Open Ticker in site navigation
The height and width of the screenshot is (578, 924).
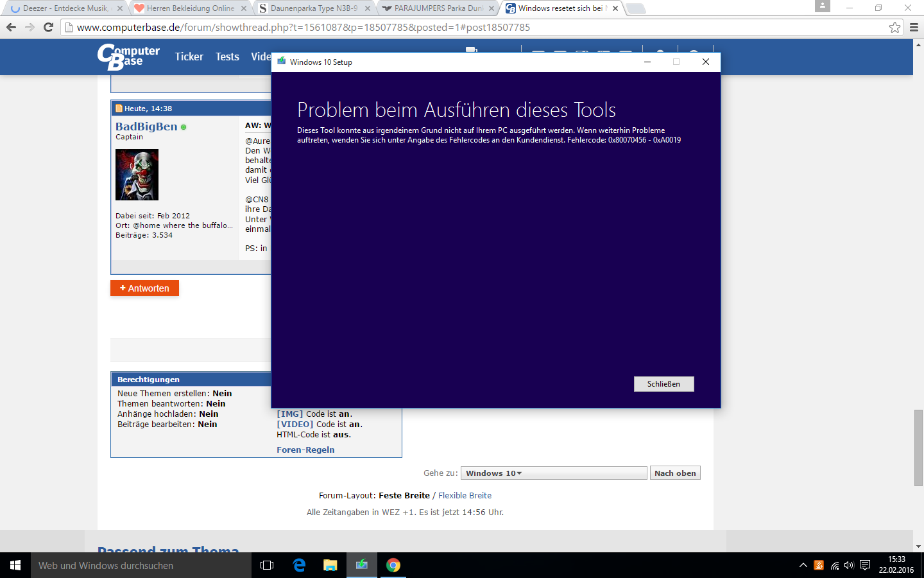[x=189, y=57]
